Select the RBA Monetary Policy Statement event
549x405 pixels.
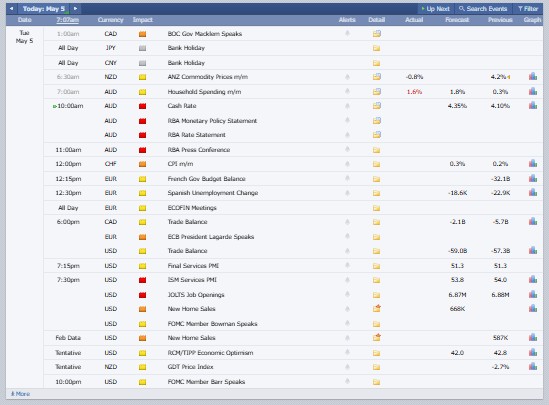coord(212,121)
